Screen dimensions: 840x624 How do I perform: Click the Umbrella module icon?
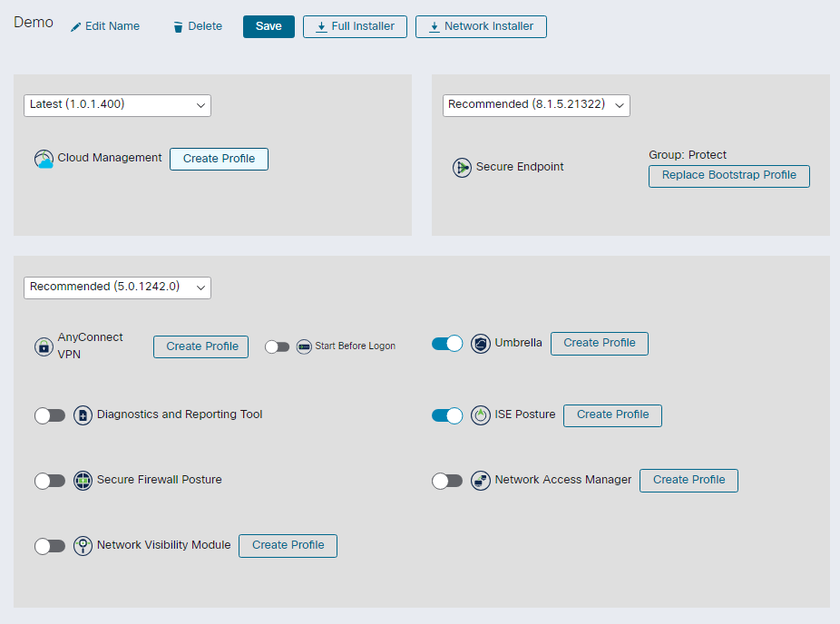(481, 344)
